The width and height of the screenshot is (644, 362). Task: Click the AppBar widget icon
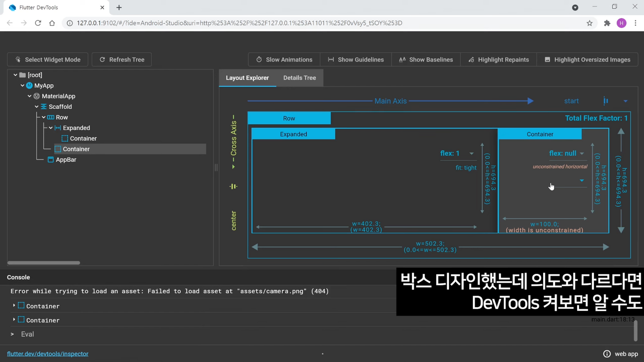tap(51, 160)
